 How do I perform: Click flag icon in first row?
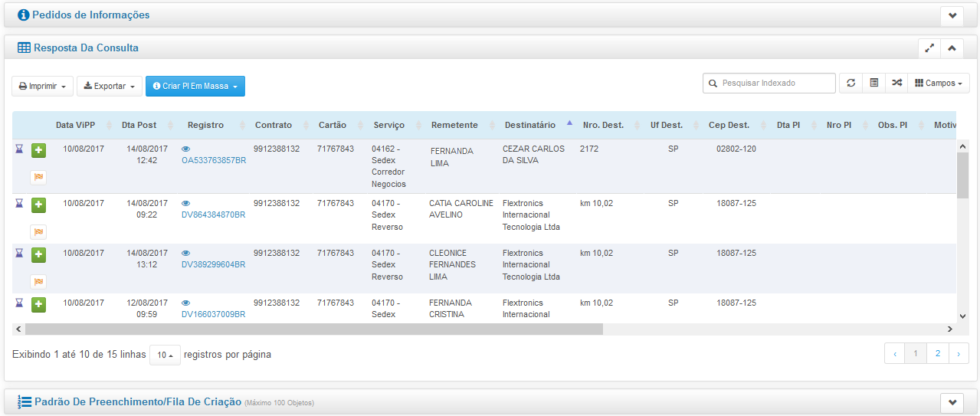point(38,177)
